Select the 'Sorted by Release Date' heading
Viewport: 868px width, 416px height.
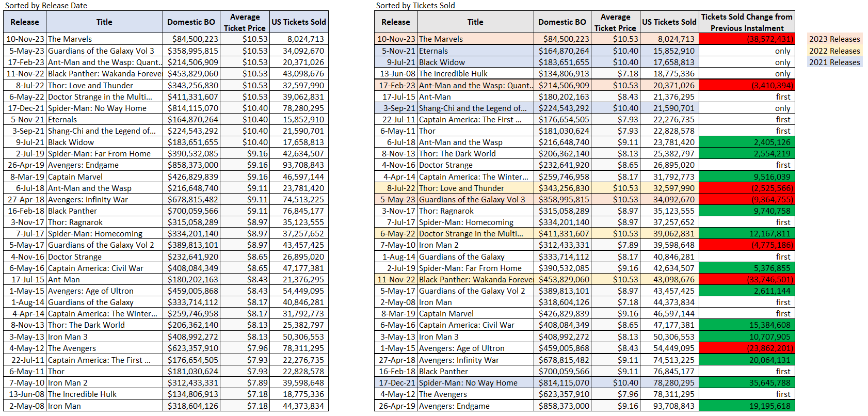pyautogui.click(x=46, y=6)
